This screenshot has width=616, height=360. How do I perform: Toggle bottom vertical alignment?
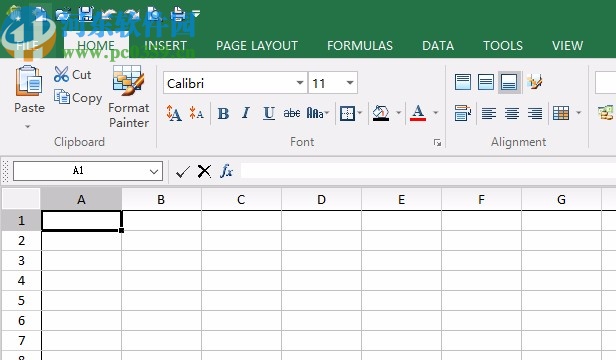pyautogui.click(x=509, y=82)
